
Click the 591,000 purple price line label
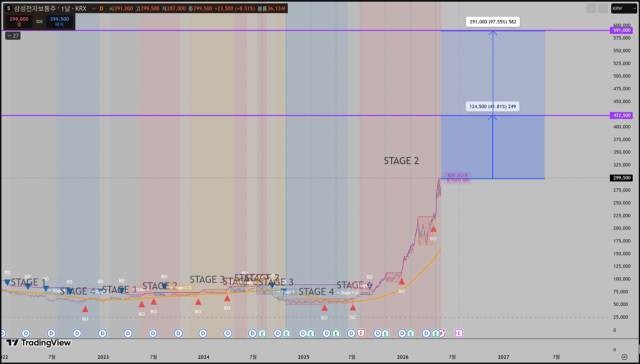pyautogui.click(x=622, y=30)
